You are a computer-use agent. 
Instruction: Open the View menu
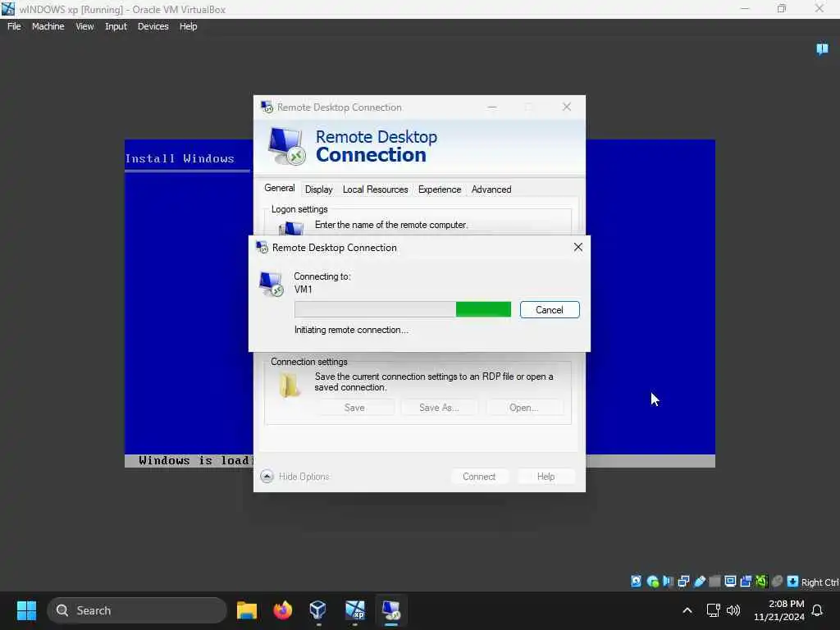84,26
